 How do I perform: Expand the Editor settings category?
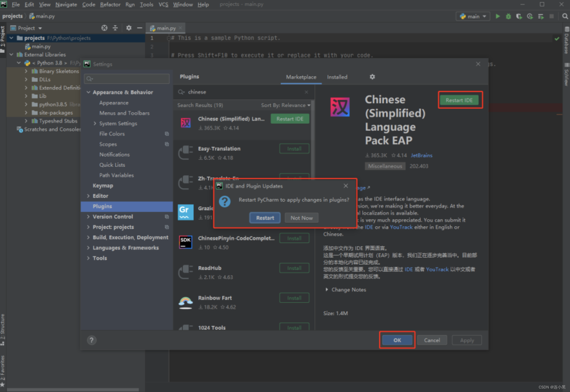click(88, 196)
